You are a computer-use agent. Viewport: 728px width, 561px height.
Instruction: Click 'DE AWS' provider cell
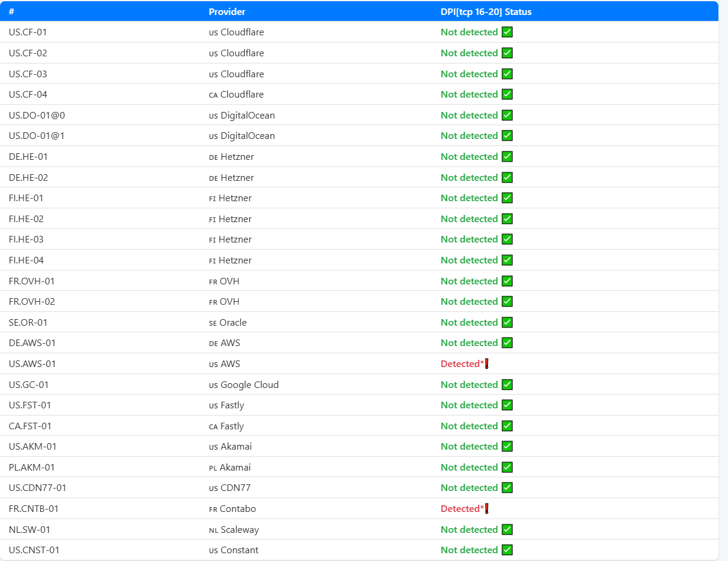pyautogui.click(x=225, y=343)
